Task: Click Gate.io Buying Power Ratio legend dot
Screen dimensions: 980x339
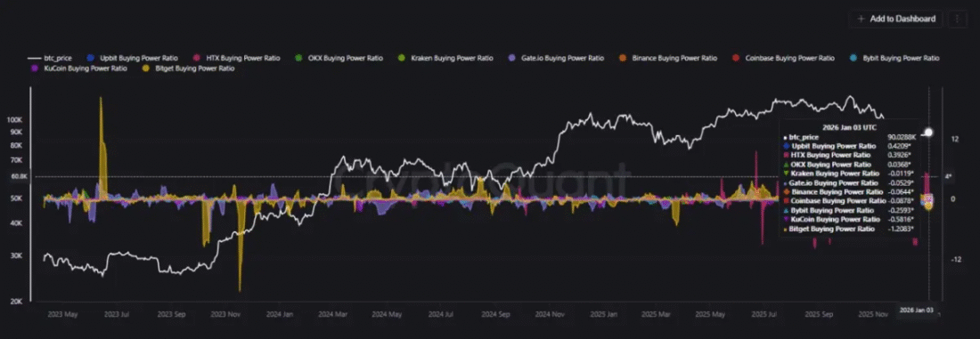Action: [512, 58]
